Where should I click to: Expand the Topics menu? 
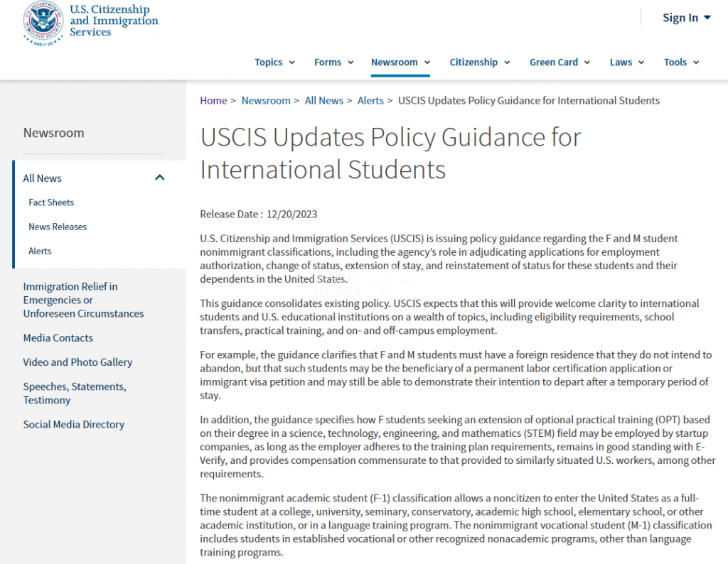coord(274,63)
